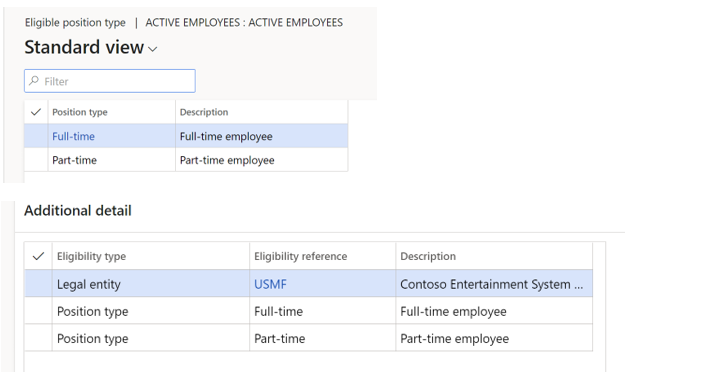Select the Part-time cell in upper grid
Viewport: 709px width, 392px height.
[112, 160]
